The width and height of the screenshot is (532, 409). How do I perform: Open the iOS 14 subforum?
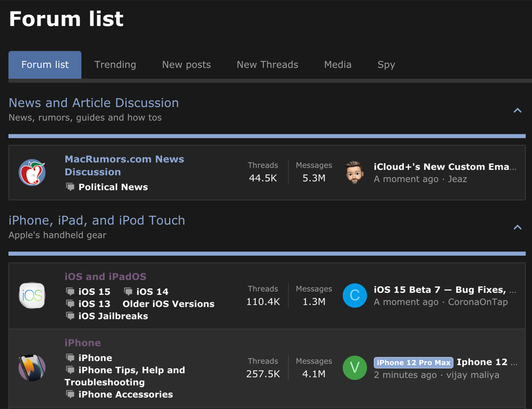pyautogui.click(x=153, y=292)
